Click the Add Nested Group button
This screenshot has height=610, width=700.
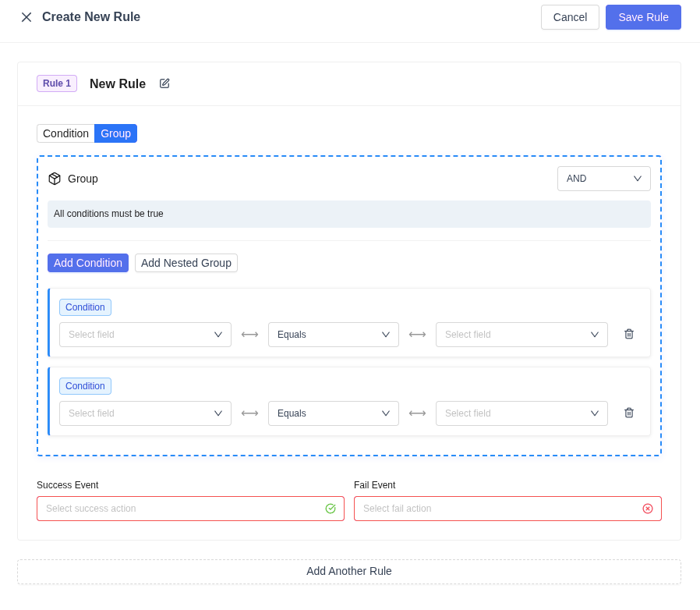(x=186, y=263)
